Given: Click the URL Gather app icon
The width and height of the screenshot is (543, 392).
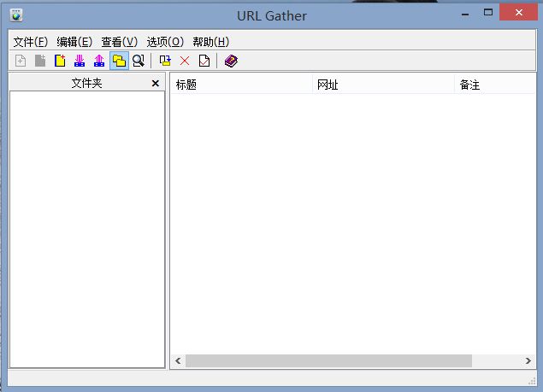Looking at the screenshot, I should click(x=16, y=15).
